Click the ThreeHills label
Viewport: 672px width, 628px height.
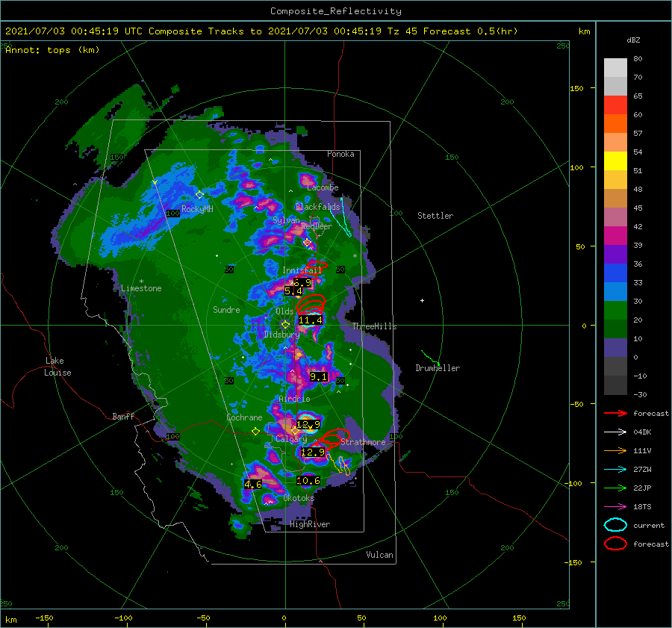[x=375, y=326]
